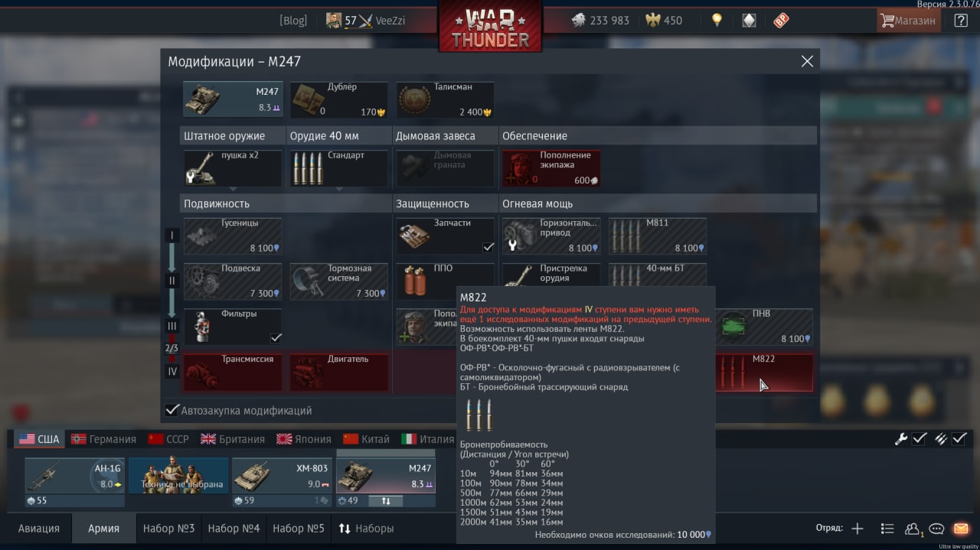Click the Талисман purchase button

(x=446, y=99)
